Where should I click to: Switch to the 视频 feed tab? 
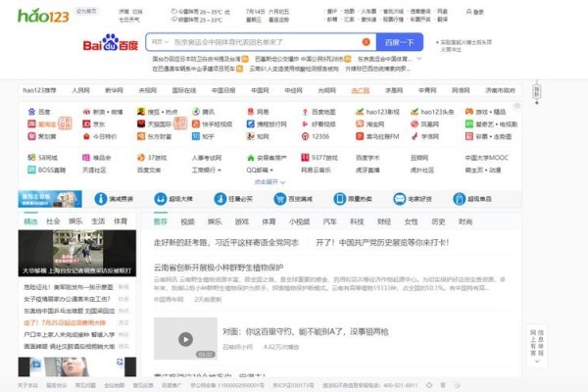[187, 221]
